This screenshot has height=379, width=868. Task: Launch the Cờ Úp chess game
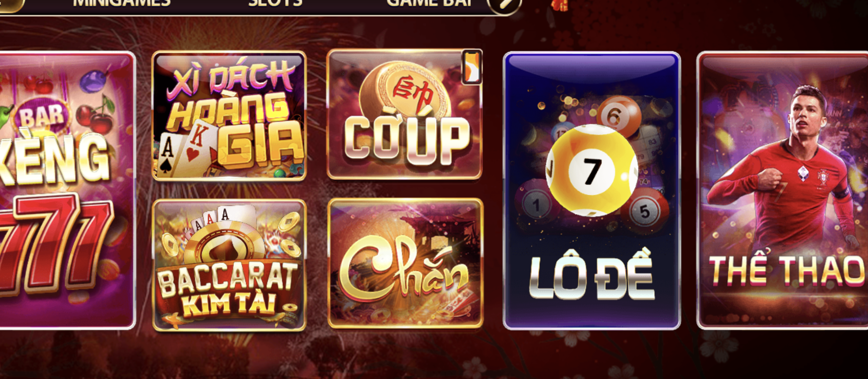[x=404, y=115]
